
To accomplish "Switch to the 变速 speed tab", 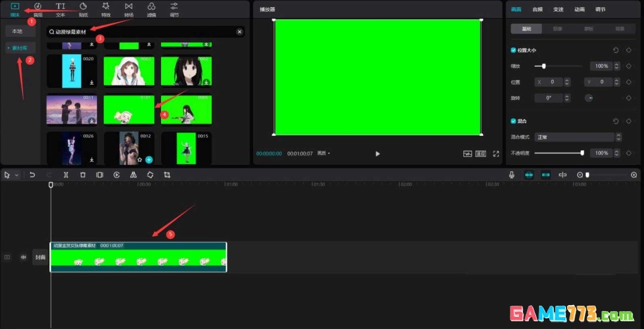I will click(558, 10).
